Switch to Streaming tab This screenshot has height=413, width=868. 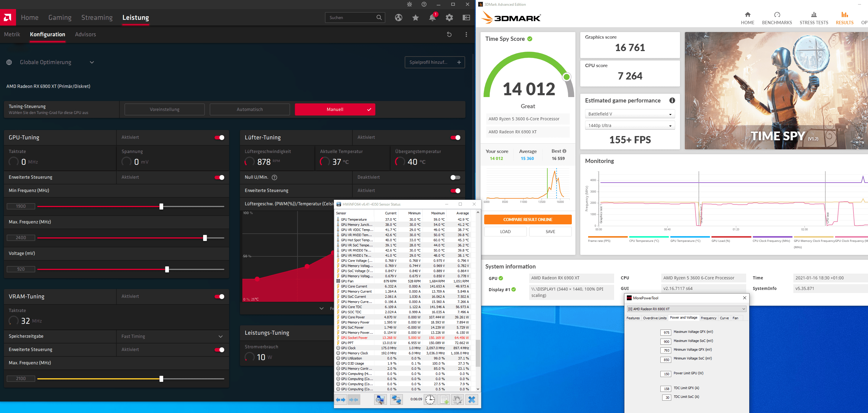click(x=97, y=18)
